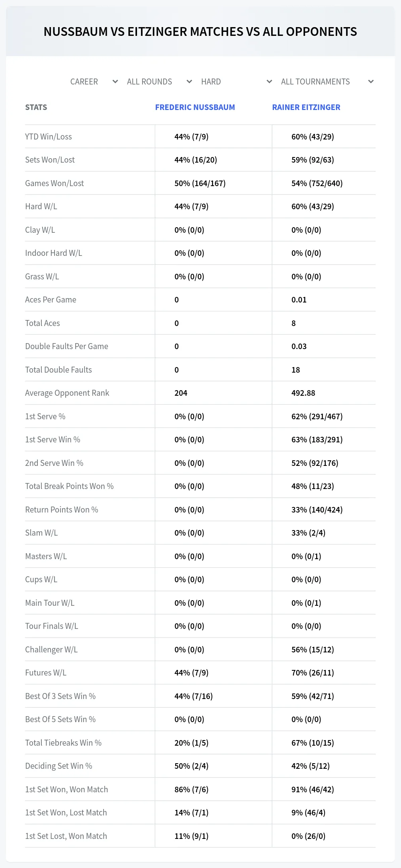Open Rainer Eitzinger player link

(306, 107)
